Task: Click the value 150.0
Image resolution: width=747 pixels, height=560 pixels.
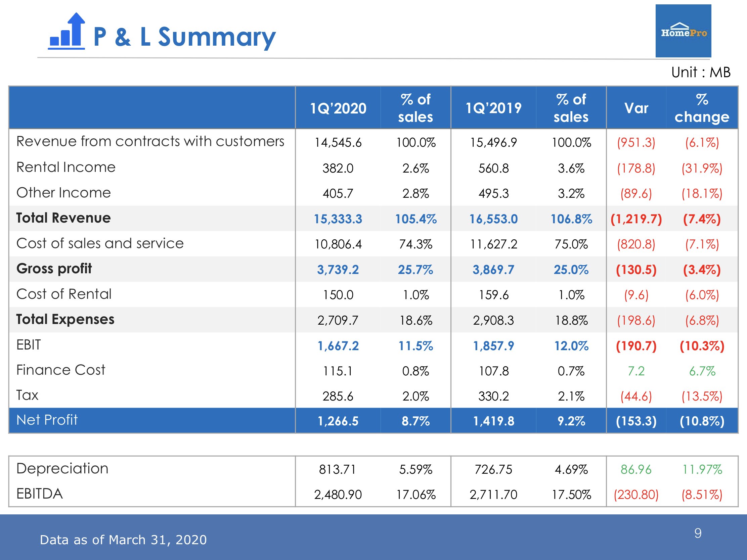Action: (338, 295)
